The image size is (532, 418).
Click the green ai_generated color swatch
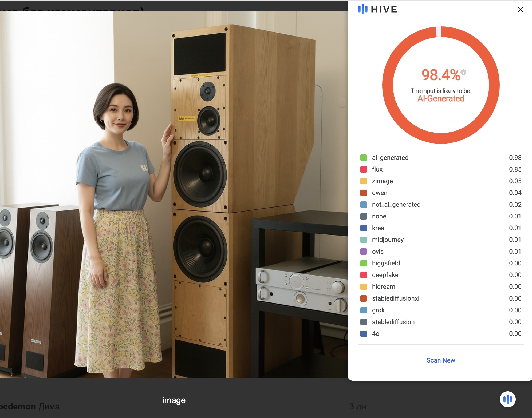tap(363, 158)
